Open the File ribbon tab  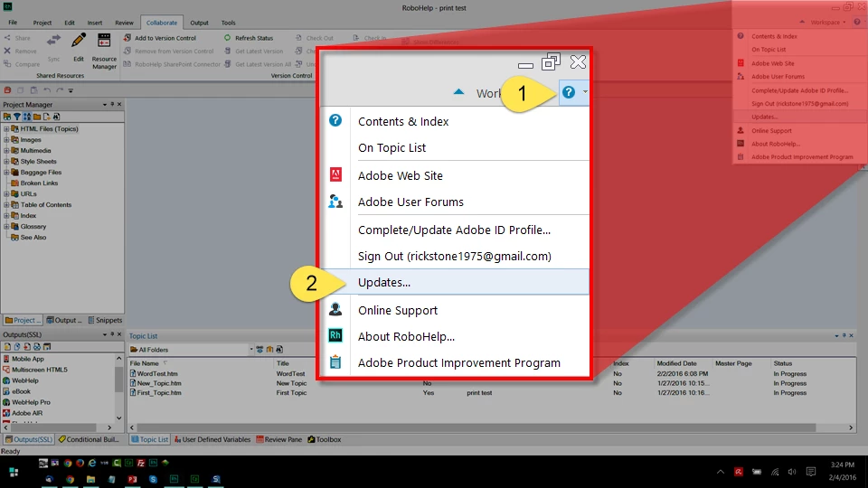pyautogui.click(x=13, y=23)
